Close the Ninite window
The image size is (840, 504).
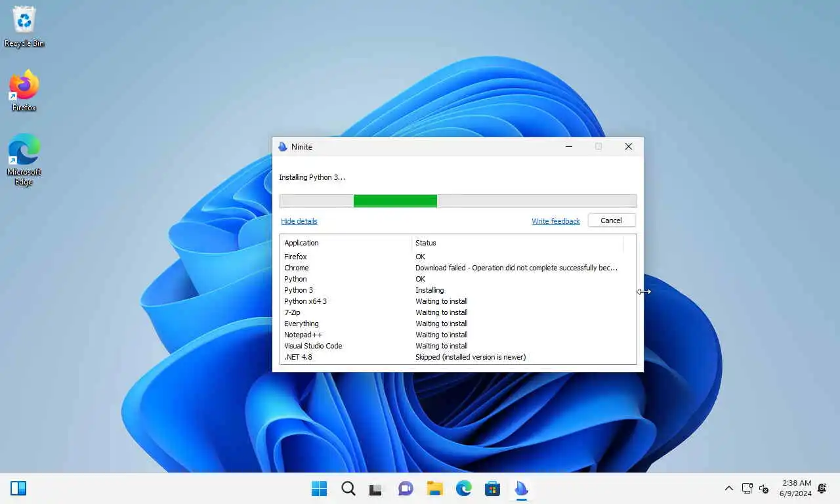pos(629,146)
